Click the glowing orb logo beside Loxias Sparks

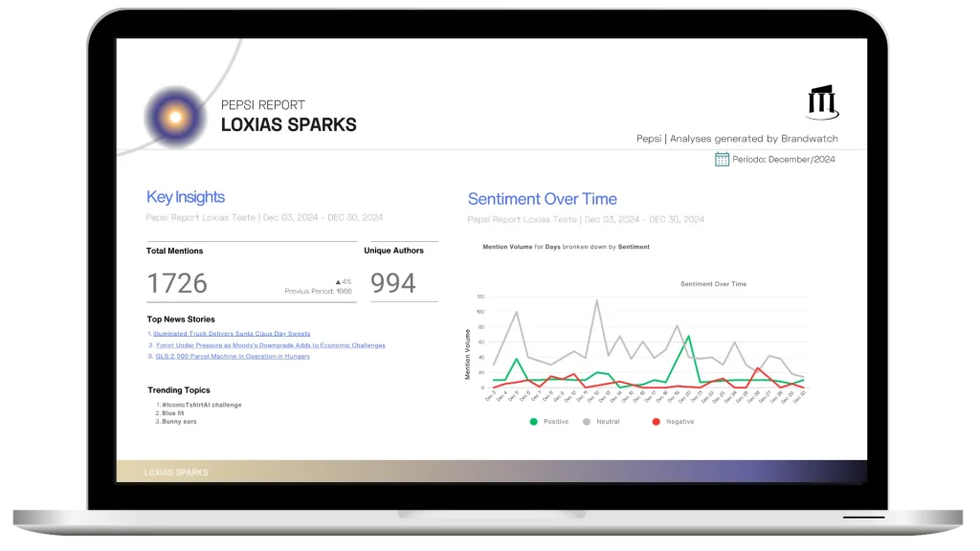tap(175, 117)
